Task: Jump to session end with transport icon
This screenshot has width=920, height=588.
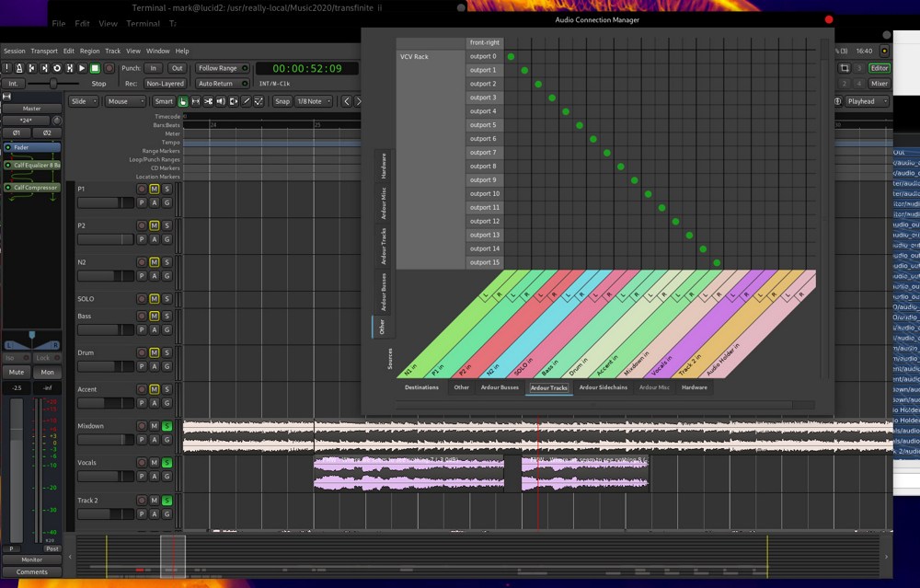Action: 44,68
